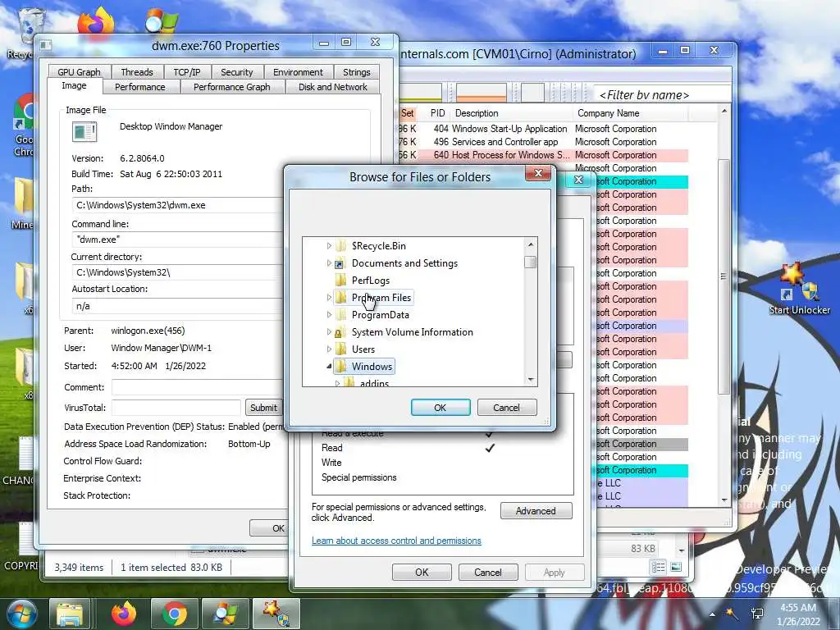Click System Volume Information locked folder icon
Screen dimensions: 840x630
pos(340,332)
